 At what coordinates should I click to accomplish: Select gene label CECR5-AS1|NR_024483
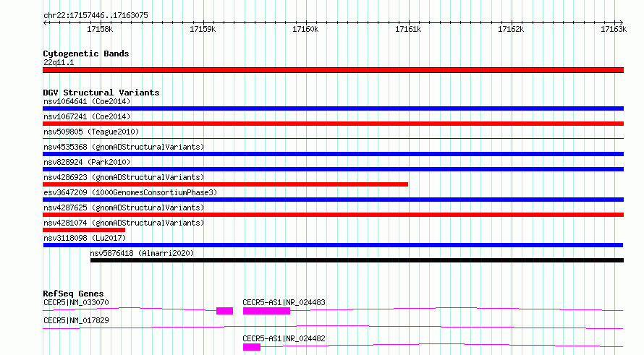(x=284, y=302)
